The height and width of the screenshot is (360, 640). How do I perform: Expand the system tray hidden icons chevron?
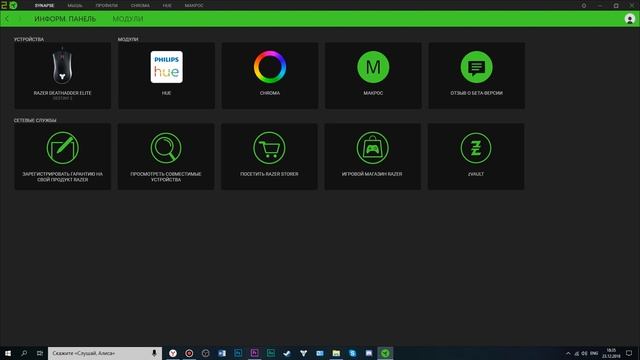click(x=568, y=353)
